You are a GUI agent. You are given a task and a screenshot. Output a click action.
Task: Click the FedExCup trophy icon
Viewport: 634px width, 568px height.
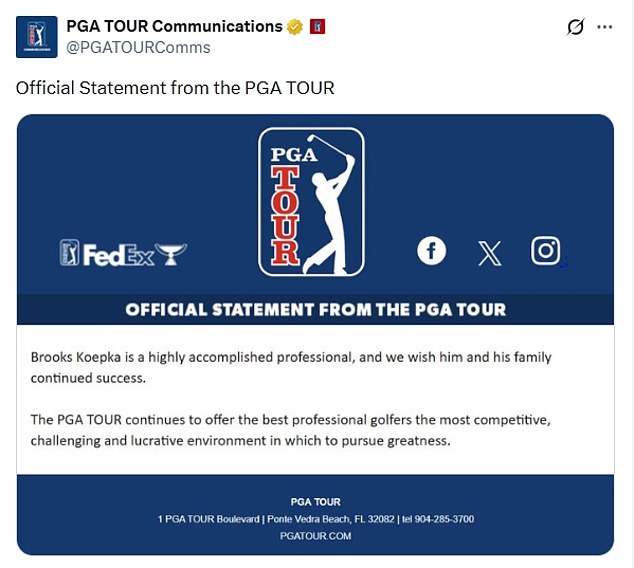click(172, 254)
